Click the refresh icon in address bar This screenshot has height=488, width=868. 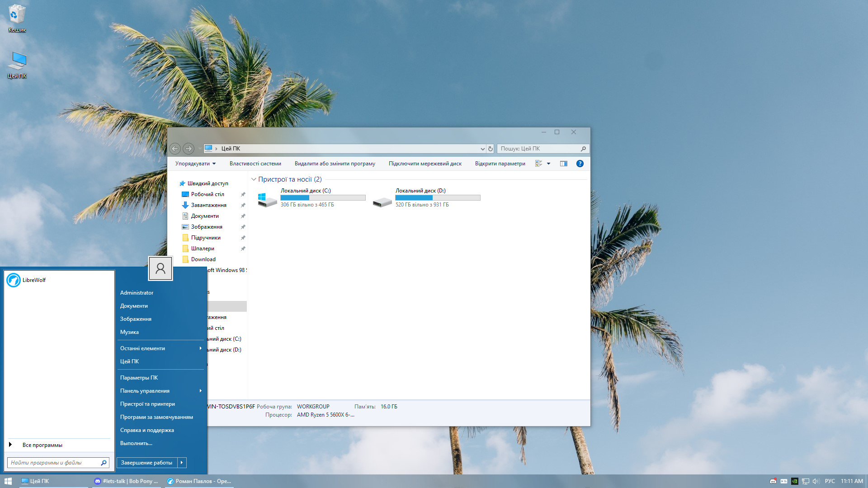point(490,149)
